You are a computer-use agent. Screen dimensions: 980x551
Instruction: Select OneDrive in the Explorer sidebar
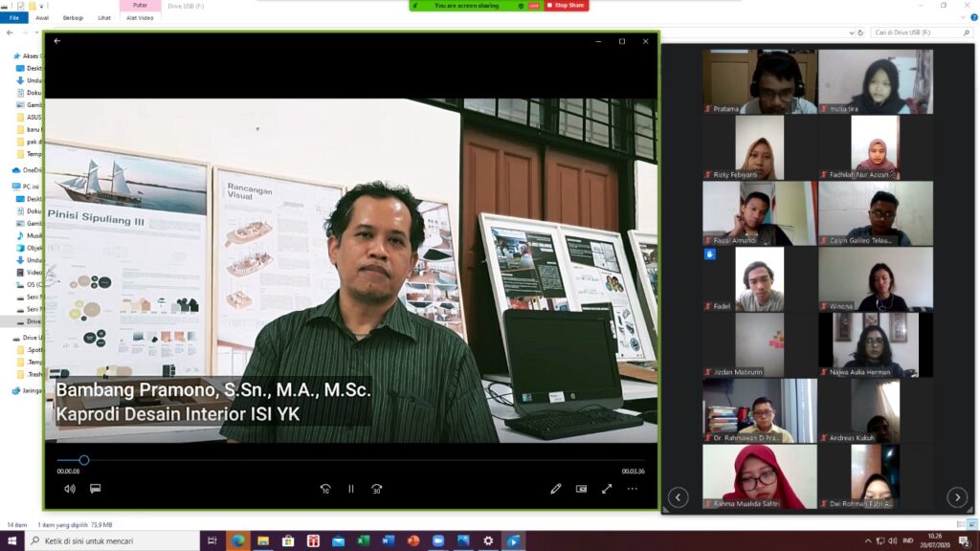point(26,170)
